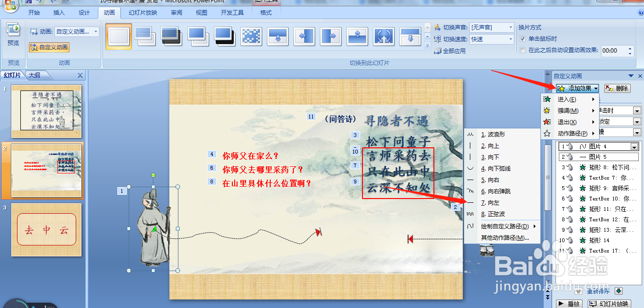Click the old man picture on slide
Screen dimensions: 644x308
click(154, 229)
